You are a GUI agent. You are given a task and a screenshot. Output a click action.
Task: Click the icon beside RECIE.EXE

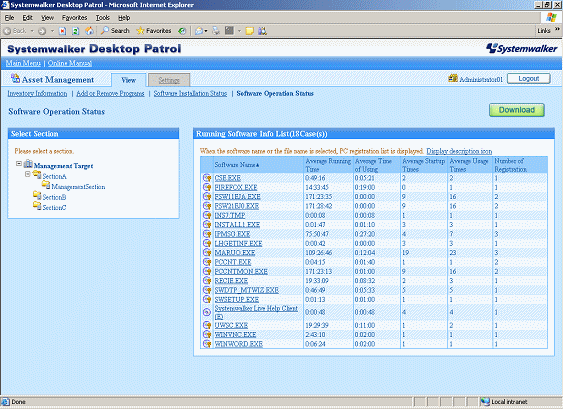[207, 280]
